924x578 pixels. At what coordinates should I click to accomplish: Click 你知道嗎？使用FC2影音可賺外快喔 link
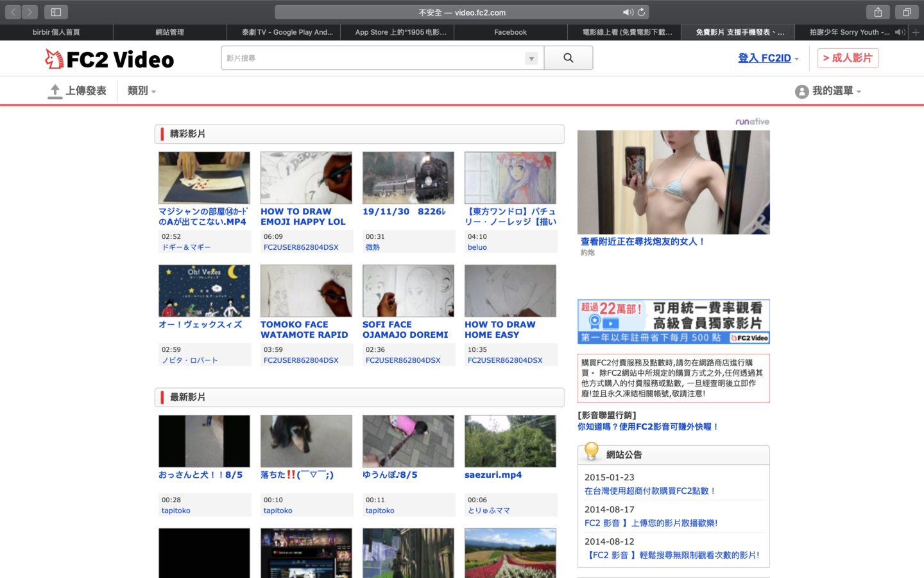tap(648, 426)
